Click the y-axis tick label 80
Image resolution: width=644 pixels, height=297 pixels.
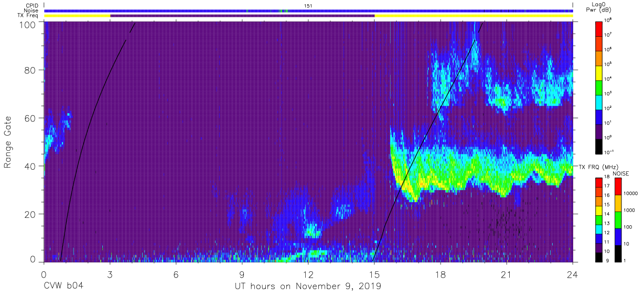tap(29, 70)
